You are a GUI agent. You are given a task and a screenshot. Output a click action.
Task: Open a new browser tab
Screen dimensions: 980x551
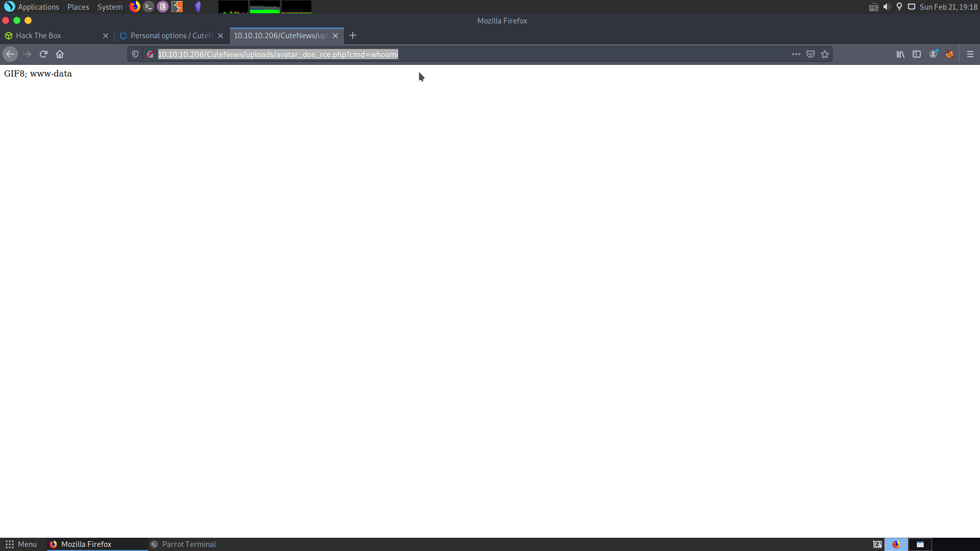pos(353,35)
